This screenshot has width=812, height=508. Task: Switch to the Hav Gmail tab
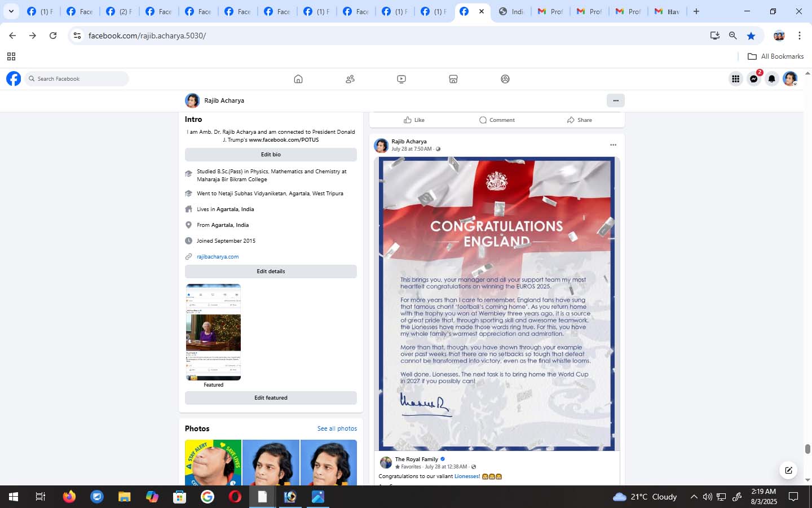tap(667, 11)
